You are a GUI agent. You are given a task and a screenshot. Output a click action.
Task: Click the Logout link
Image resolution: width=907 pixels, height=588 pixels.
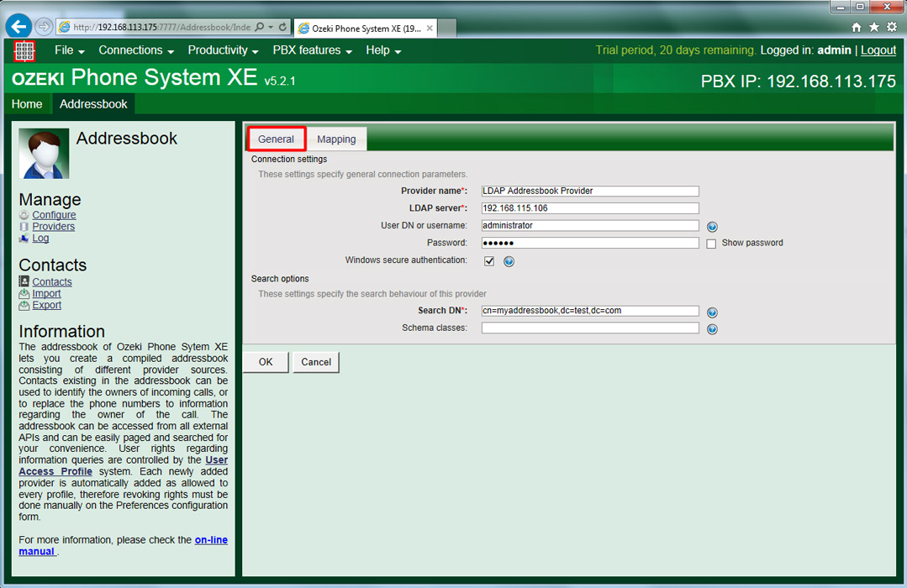878,50
